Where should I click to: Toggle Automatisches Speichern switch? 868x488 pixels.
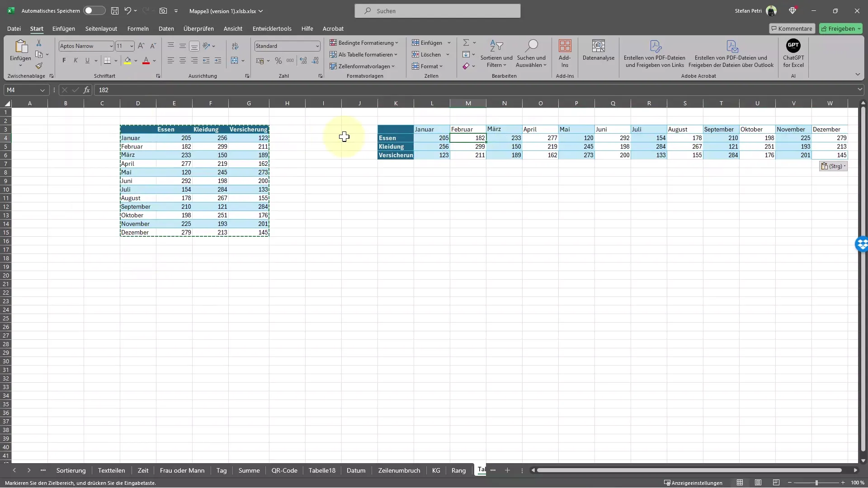coord(92,11)
